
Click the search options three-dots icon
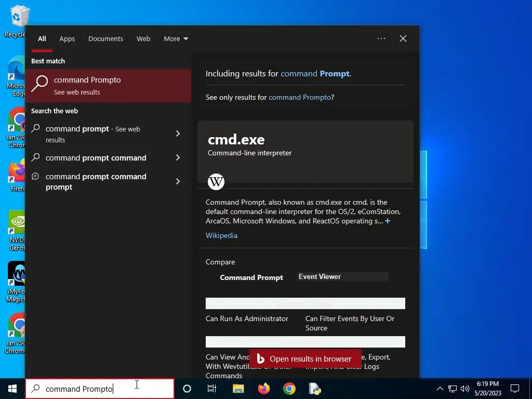click(381, 38)
